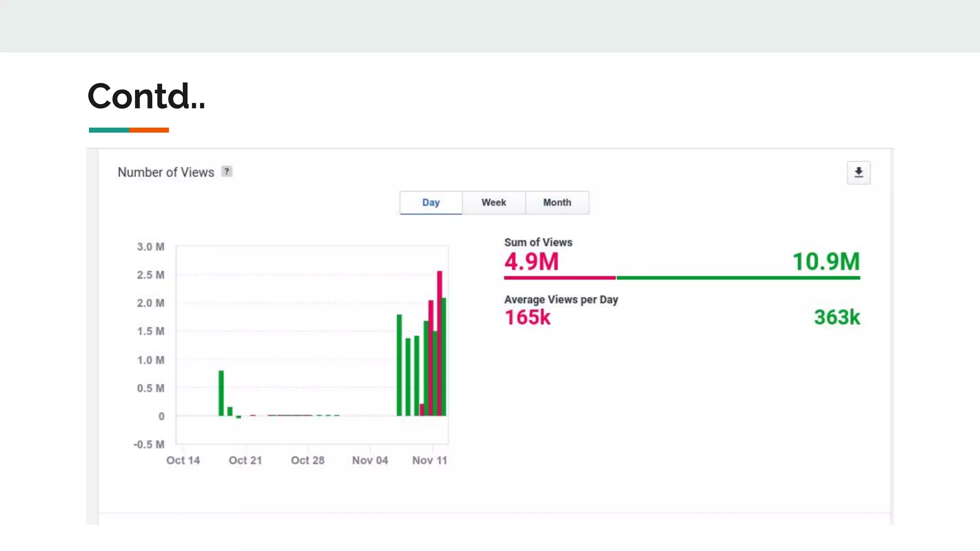
Task: Click the 363k average views value
Action: [x=837, y=318]
